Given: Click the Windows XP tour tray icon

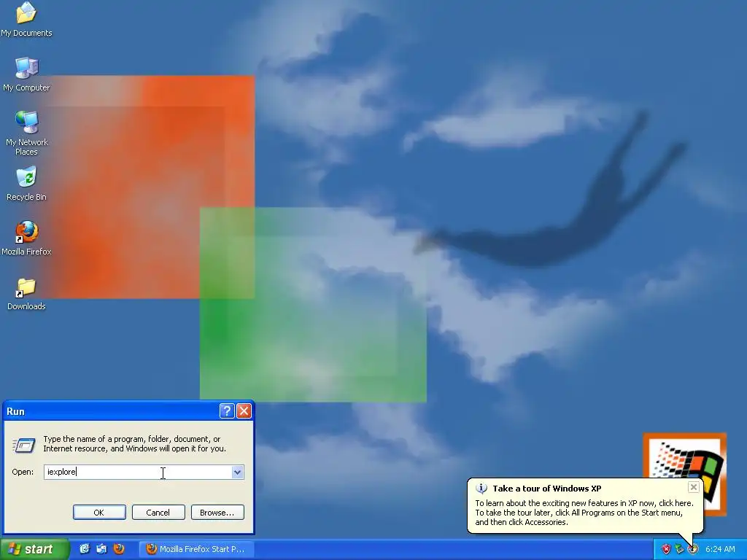Looking at the screenshot, I should [693, 549].
